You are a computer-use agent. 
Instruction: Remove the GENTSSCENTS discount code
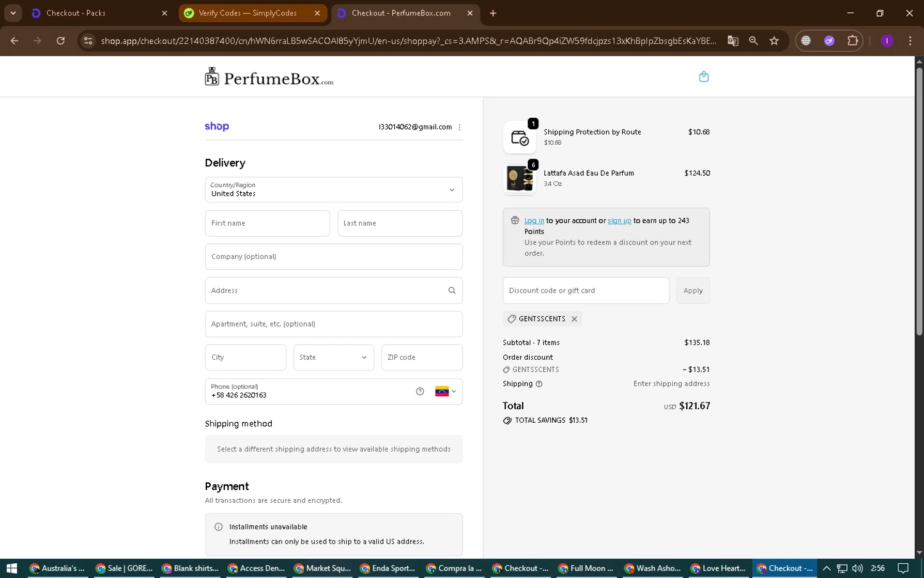(574, 319)
